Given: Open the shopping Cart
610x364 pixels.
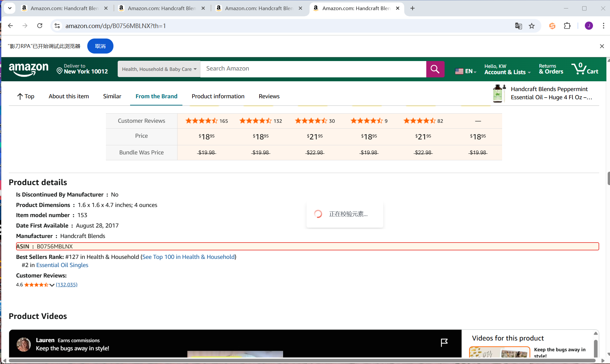Looking at the screenshot, I should (x=585, y=69).
